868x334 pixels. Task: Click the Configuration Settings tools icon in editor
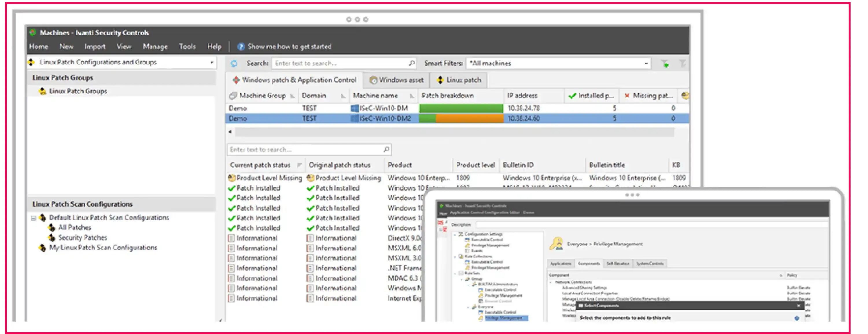tap(461, 234)
